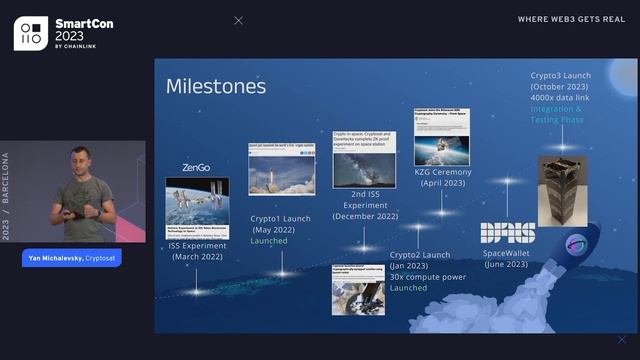Click the DMNS logo
640x360 pixels.
[508, 233]
